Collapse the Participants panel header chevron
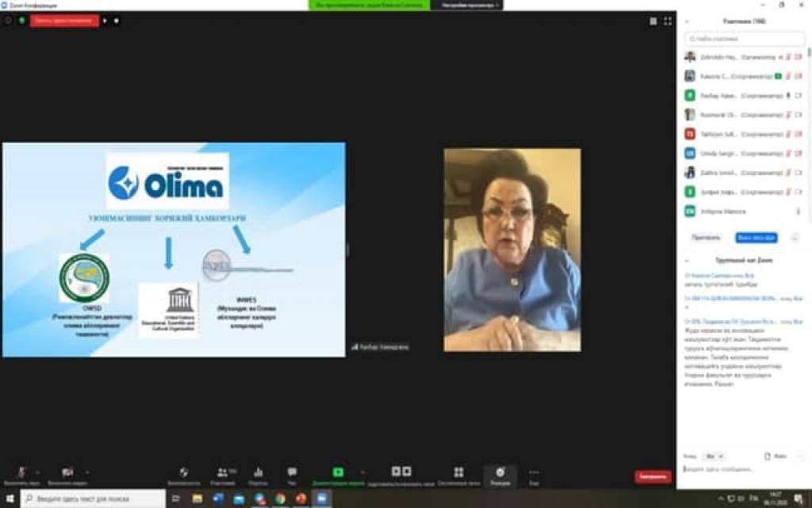812x508 pixels. [x=687, y=21]
